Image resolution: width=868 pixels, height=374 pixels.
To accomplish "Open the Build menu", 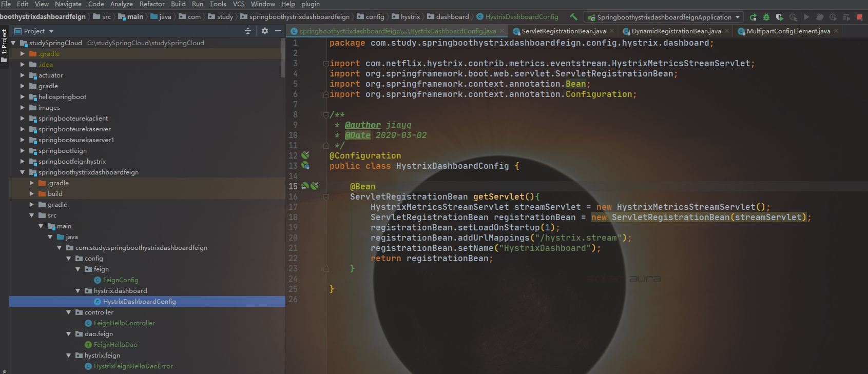I will [178, 4].
